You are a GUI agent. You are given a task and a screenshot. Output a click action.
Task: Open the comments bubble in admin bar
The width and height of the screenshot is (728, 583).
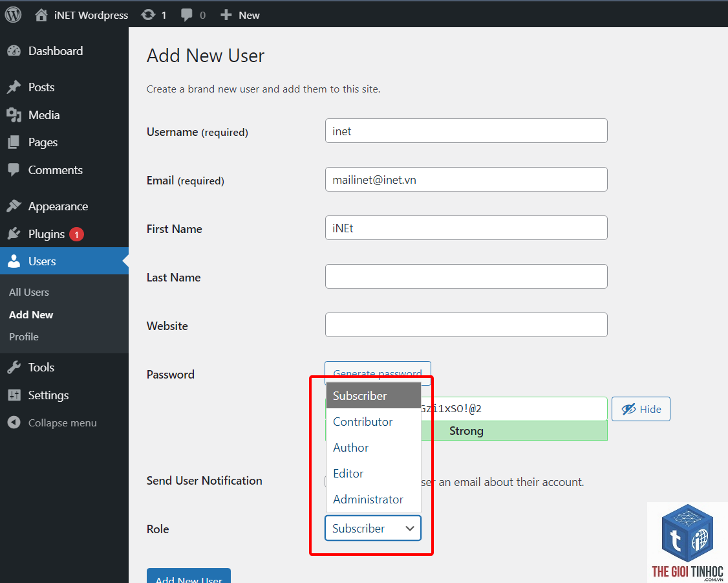point(187,16)
